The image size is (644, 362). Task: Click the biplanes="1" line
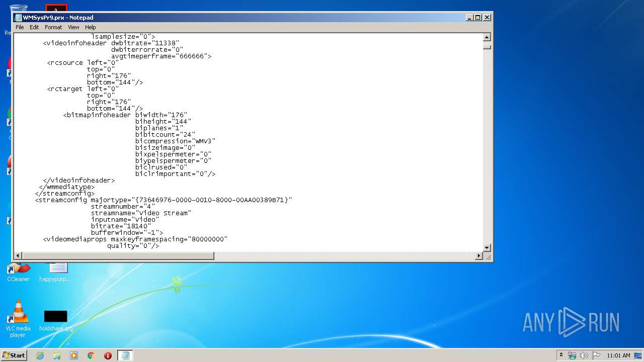pyautogui.click(x=159, y=128)
